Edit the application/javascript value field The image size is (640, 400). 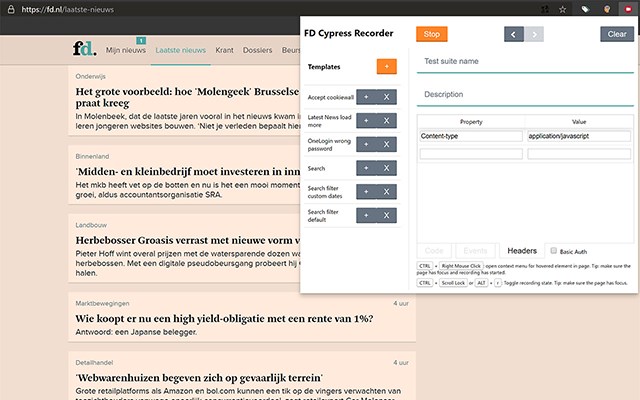pos(579,136)
